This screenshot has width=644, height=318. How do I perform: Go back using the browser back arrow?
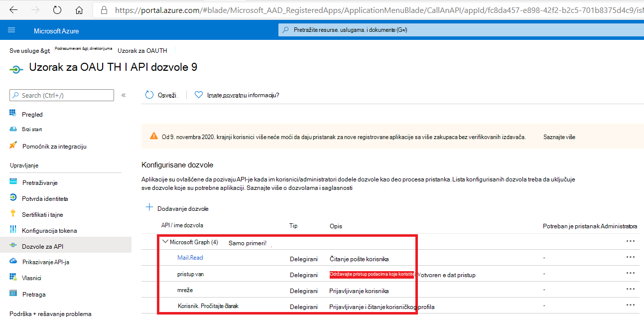[13, 9]
